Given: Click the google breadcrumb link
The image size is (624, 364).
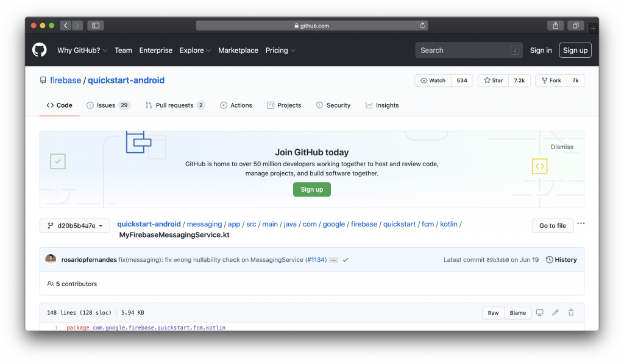Looking at the screenshot, I should [334, 224].
